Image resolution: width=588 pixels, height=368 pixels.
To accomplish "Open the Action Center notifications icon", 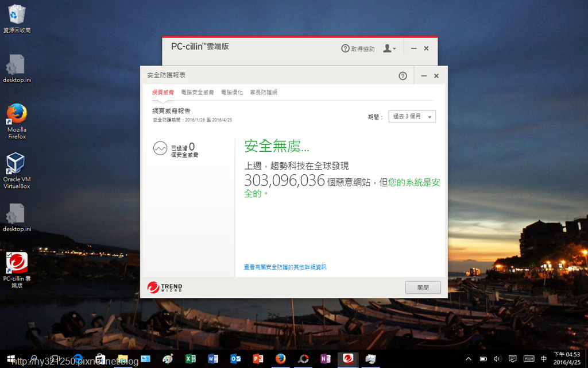I will (513, 359).
